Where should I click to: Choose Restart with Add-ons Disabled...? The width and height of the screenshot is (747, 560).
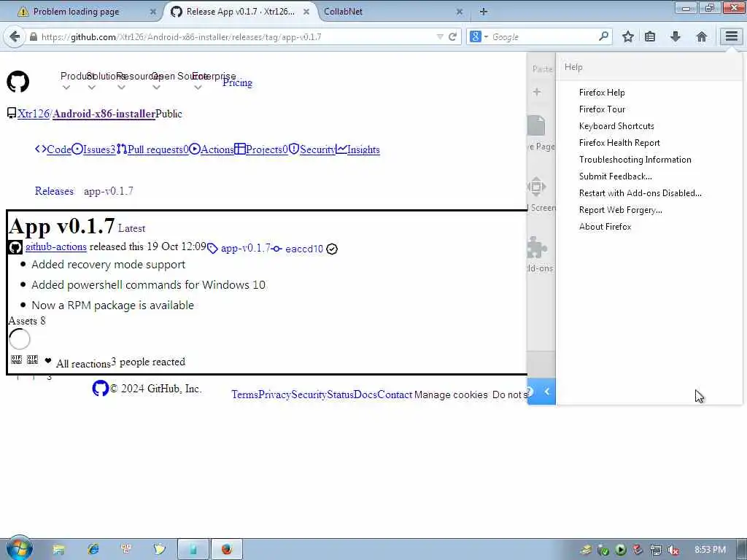(x=640, y=192)
